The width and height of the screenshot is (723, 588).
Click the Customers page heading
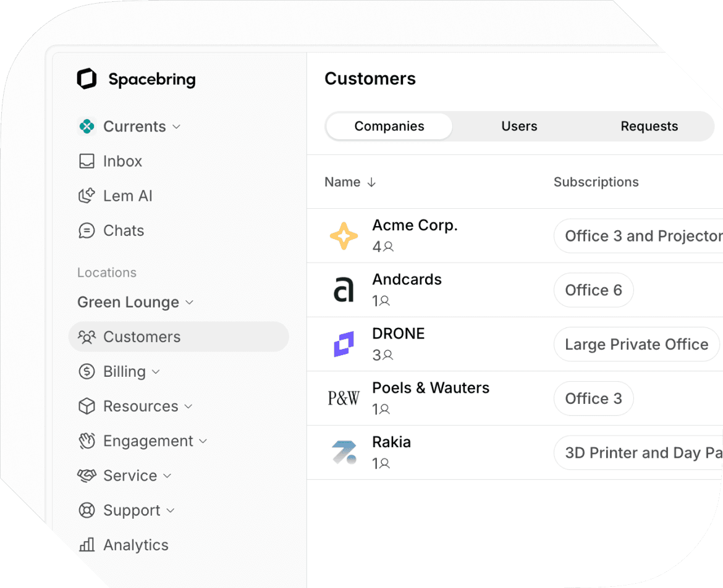[x=370, y=79]
